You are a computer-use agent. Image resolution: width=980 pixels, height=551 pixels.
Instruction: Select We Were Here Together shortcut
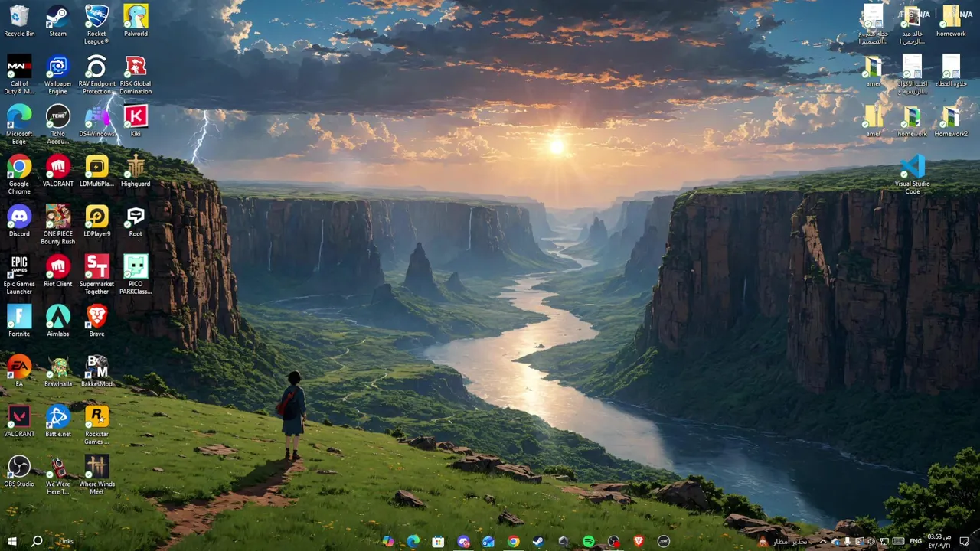point(58,474)
